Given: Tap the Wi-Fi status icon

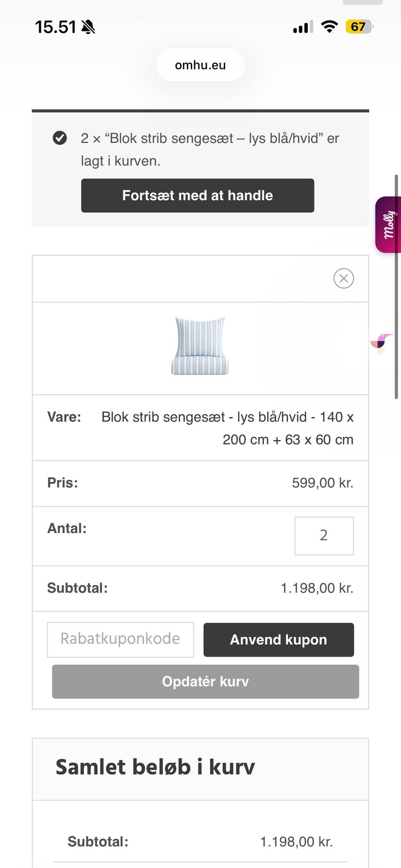Looking at the screenshot, I should point(329,27).
